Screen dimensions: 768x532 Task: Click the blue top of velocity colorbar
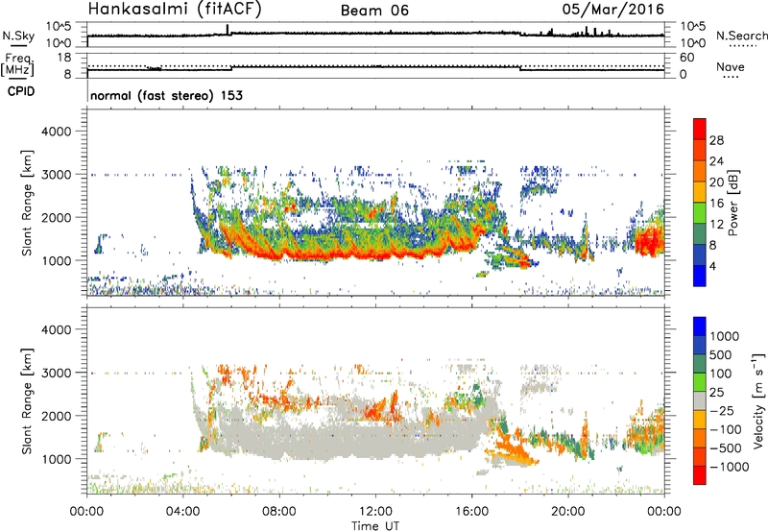coord(700,326)
